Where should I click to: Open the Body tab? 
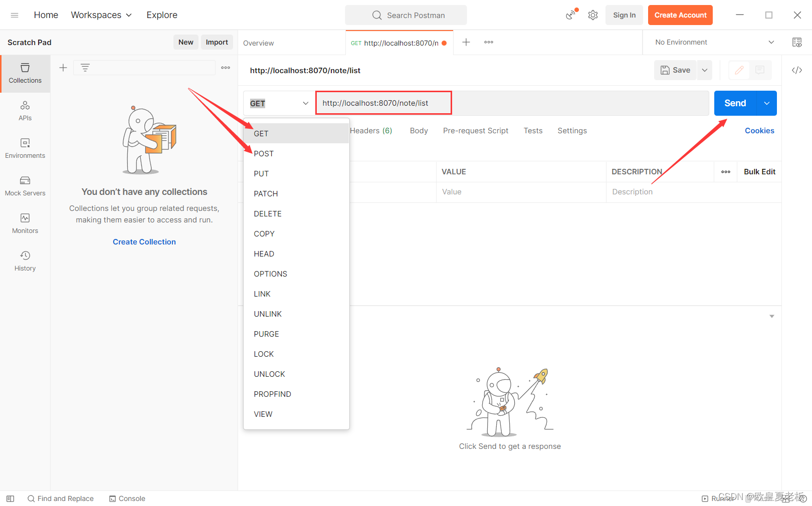(419, 131)
